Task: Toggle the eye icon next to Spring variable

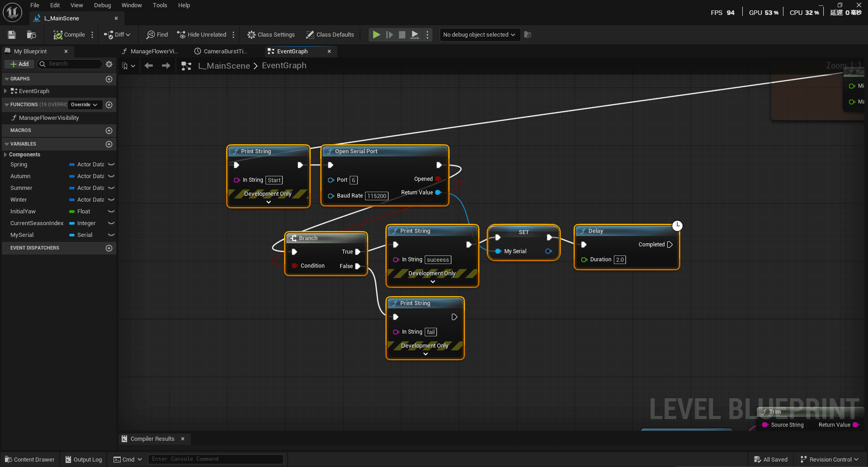Action: [111, 164]
